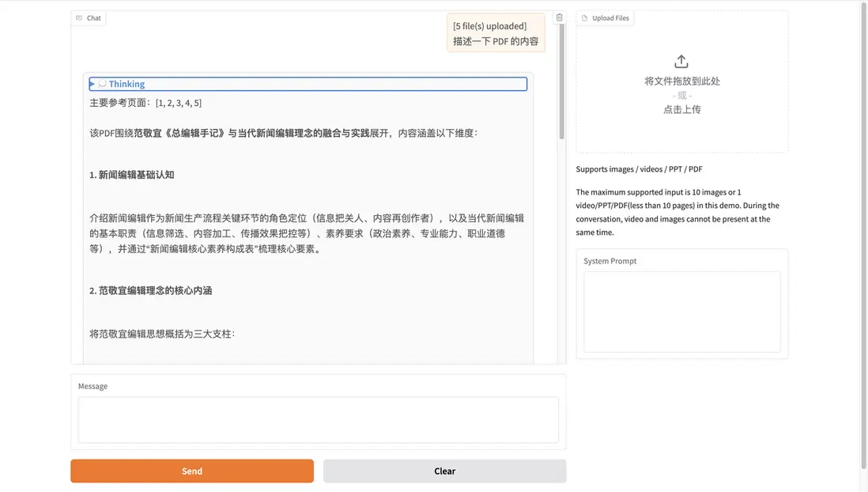Viewport: 868px width, 492px height.
Task: Click the Upload Files document icon
Action: (584, 17)
